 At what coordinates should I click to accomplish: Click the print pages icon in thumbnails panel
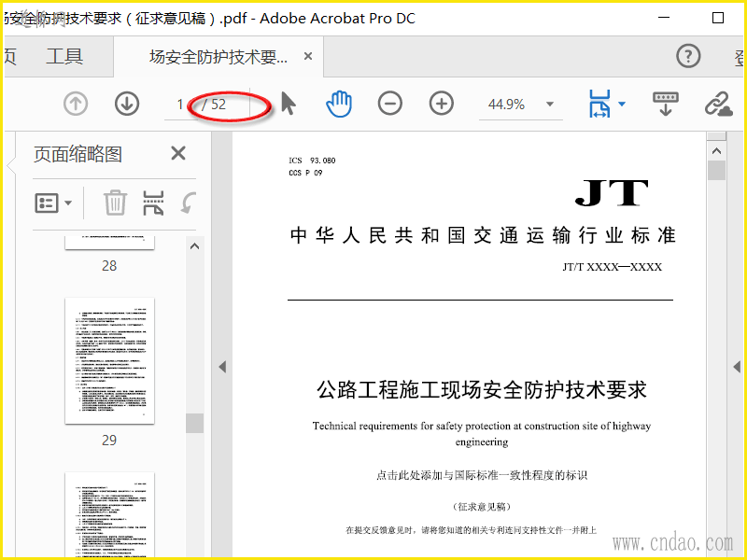pos(153,203)
